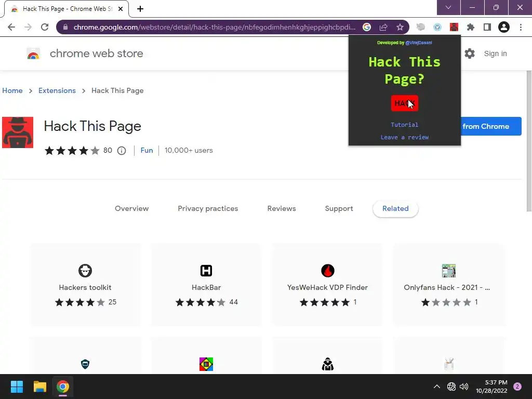Close the Hack This Page tab
Image resolution: width=532 pixels, height=399 pixels.
121,9
